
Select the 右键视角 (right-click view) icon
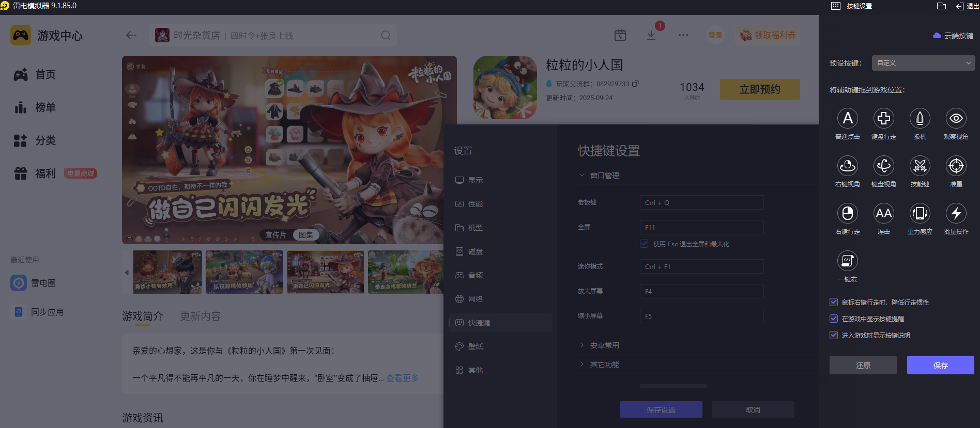848,166
